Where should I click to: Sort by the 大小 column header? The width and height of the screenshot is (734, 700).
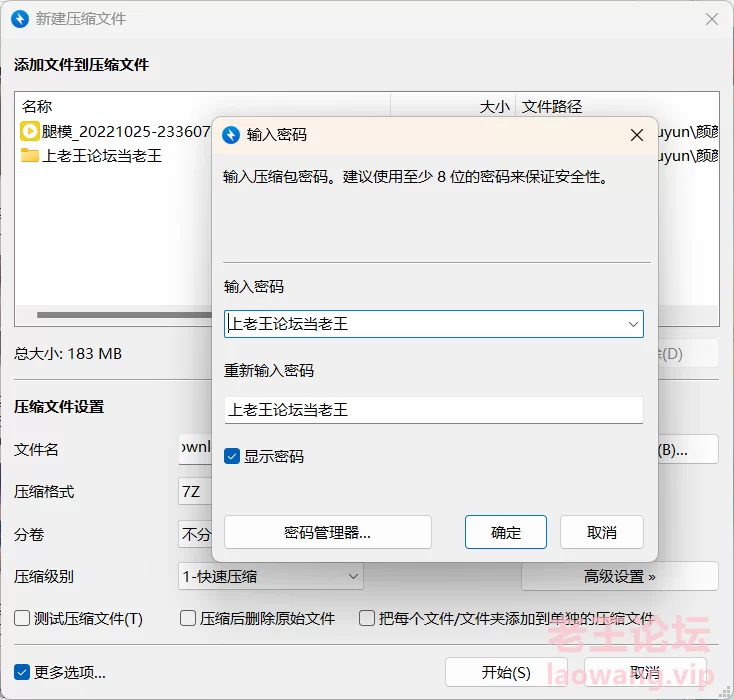[x=453, y=106]
